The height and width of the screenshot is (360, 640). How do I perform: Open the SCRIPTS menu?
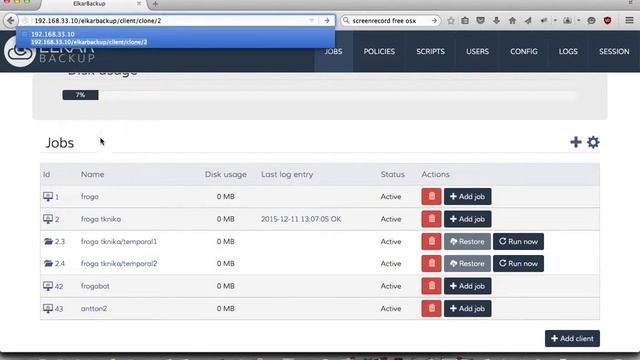tap(430, 51)
